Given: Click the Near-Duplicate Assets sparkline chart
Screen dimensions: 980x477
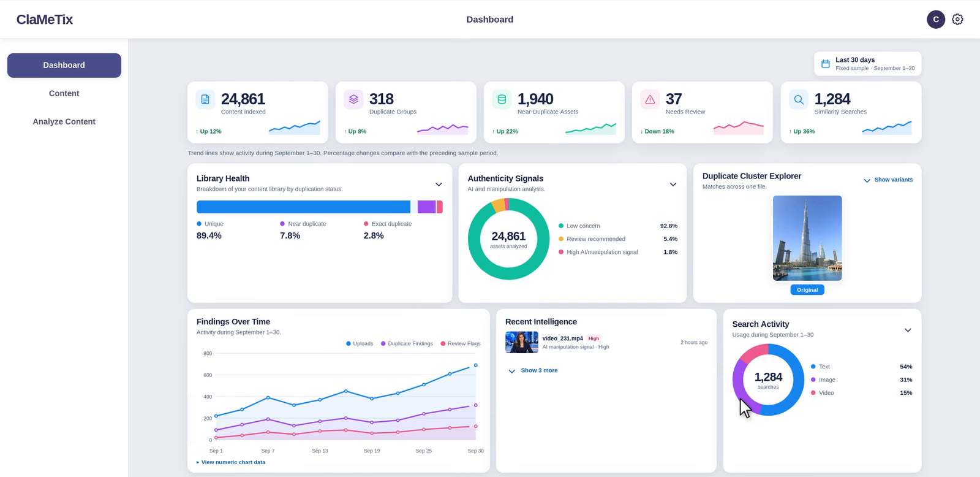Looking at the screenshot, I should [x=591, y=128].
